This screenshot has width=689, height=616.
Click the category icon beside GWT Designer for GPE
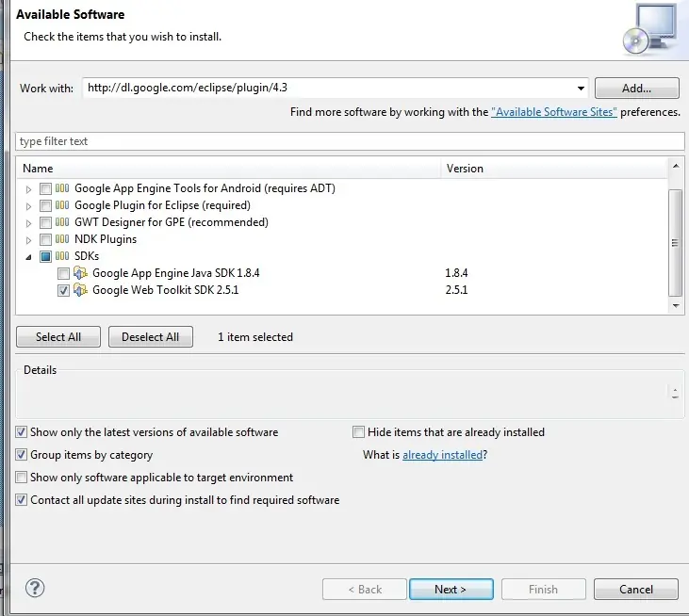(62, 222)
